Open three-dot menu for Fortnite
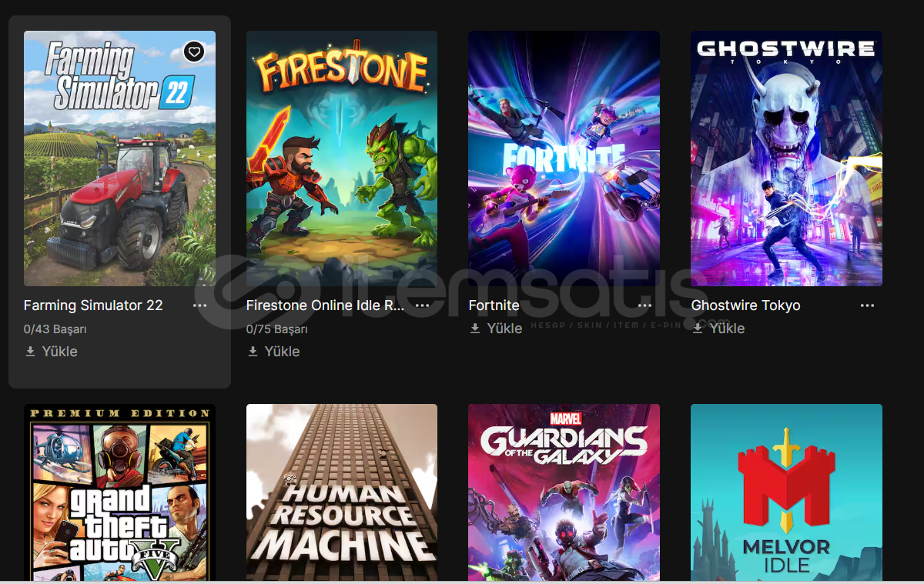The image size is (924, 584). 645,305
